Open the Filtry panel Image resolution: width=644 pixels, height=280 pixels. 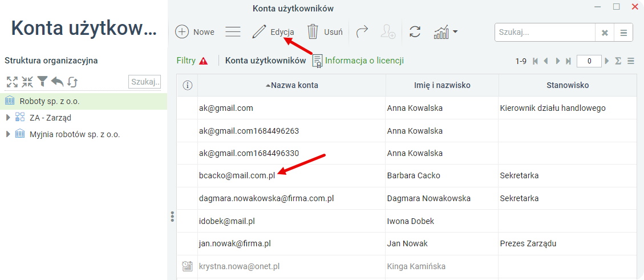(x=186, y=61)
